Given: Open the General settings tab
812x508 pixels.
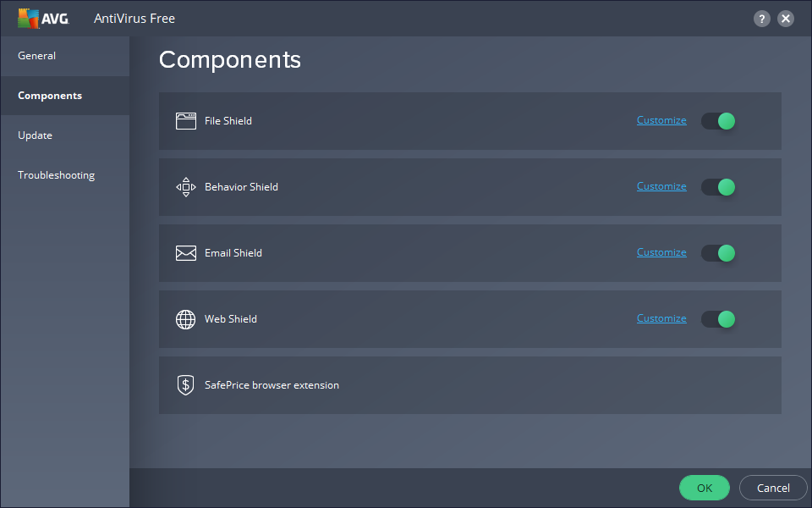Looking at the screenshot, I should pos(65,56).
